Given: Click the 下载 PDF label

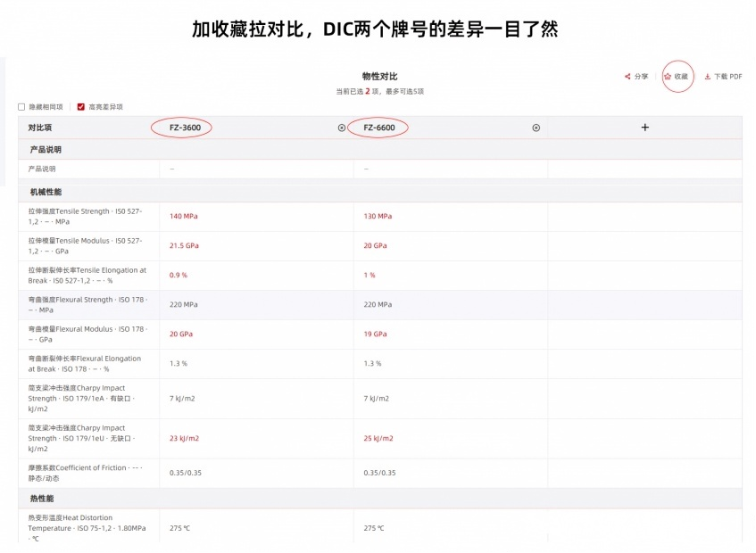Looking at the screenshot, I should 728,77.
